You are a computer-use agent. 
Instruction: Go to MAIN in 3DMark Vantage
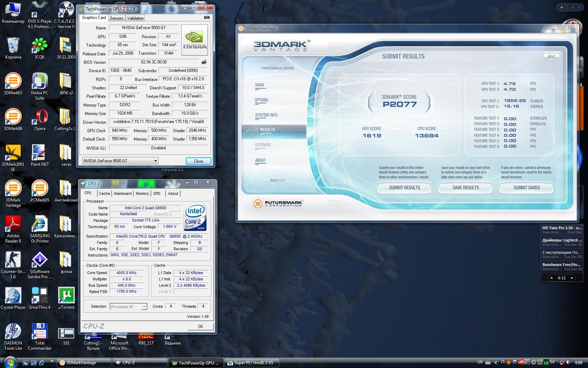[x=260, y=85]
